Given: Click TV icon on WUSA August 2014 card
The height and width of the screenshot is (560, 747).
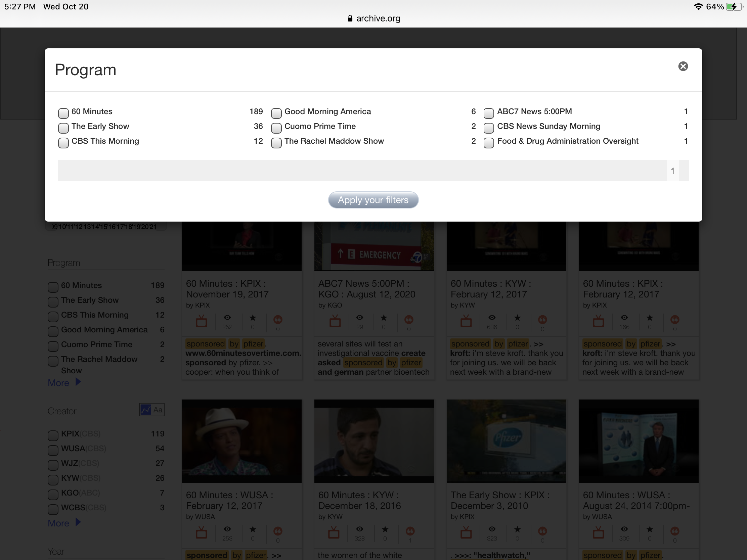Looking at the screenshot, I should [599, 532].
